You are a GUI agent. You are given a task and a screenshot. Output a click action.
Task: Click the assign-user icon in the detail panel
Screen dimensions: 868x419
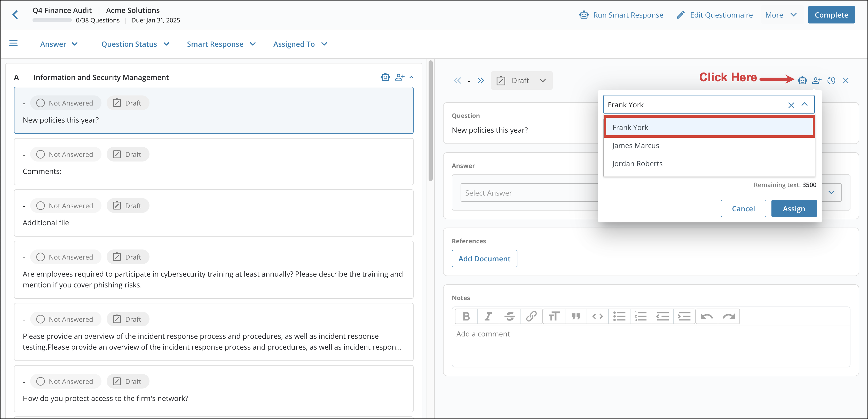pos(817,80)
